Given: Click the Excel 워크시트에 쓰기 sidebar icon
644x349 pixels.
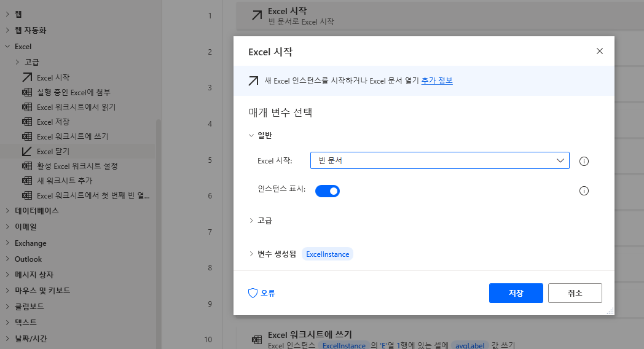Looking at the screenshot, I should [27, 136].
